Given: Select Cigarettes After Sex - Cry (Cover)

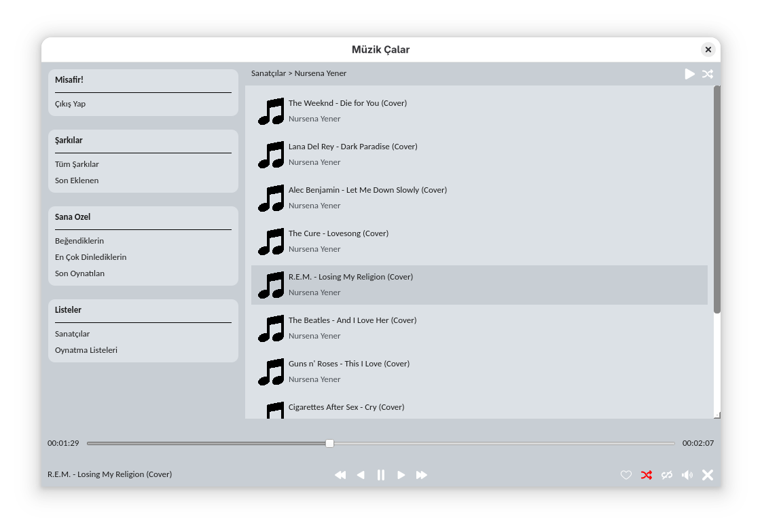Looking at the screenshot, I should click(x=479, y=407).
